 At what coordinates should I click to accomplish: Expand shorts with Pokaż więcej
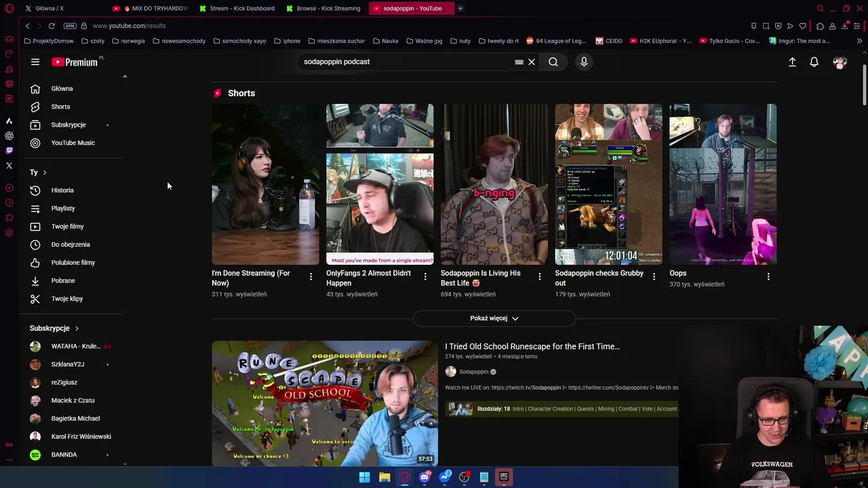[494, 318]
